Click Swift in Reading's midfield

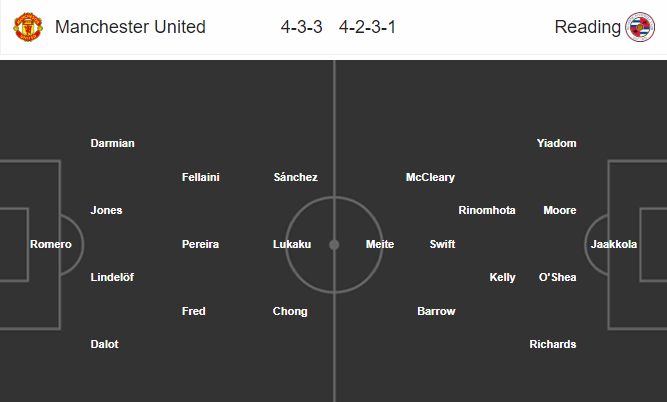coord(442,244)
